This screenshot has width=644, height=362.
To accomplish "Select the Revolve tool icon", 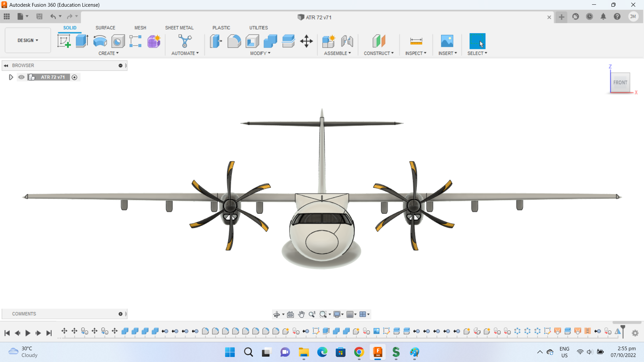I will tap(100, 41).
